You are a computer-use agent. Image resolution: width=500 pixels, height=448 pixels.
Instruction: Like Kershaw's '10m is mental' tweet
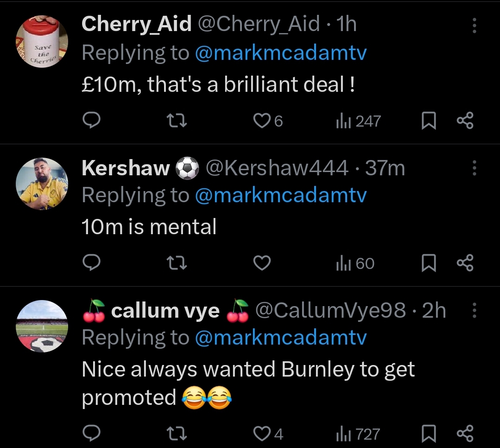coord(262,263)
